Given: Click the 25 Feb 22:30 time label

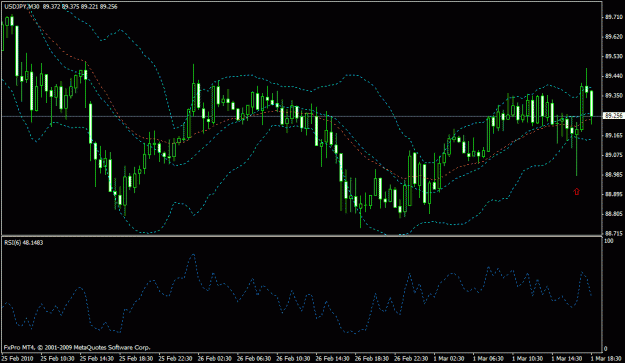Looking at the screenshot, I should pos(175,359).
